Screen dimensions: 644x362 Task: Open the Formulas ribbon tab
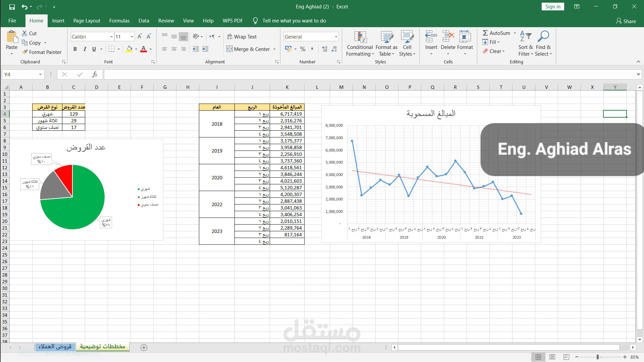coord(119,21)
